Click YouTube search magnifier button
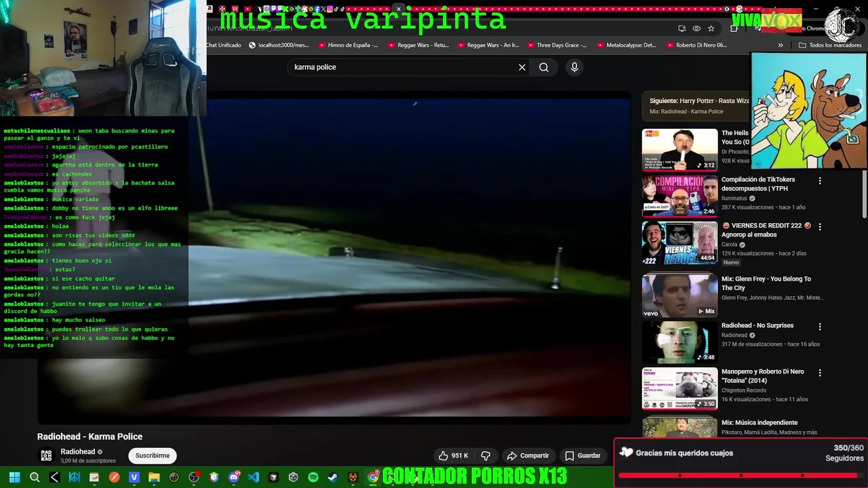868x488 pixels. pyautogui.click(x=544, y=67)
